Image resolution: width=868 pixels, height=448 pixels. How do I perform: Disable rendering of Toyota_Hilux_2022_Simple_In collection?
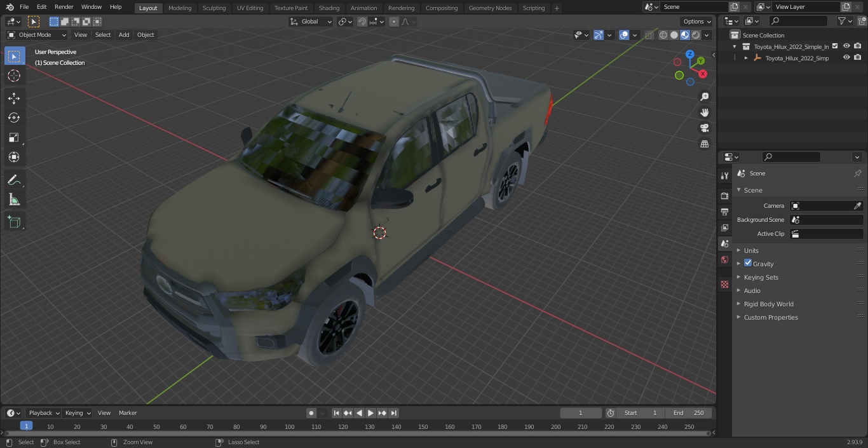(x=858, y=46)
